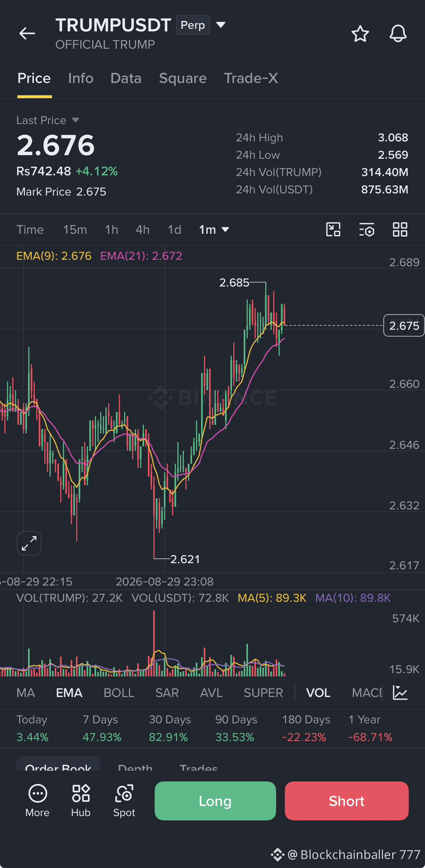Tap the 2.621 low marker
Viewport: 425px width, 868px height.
pyautogui.click(x=185, y=559)
